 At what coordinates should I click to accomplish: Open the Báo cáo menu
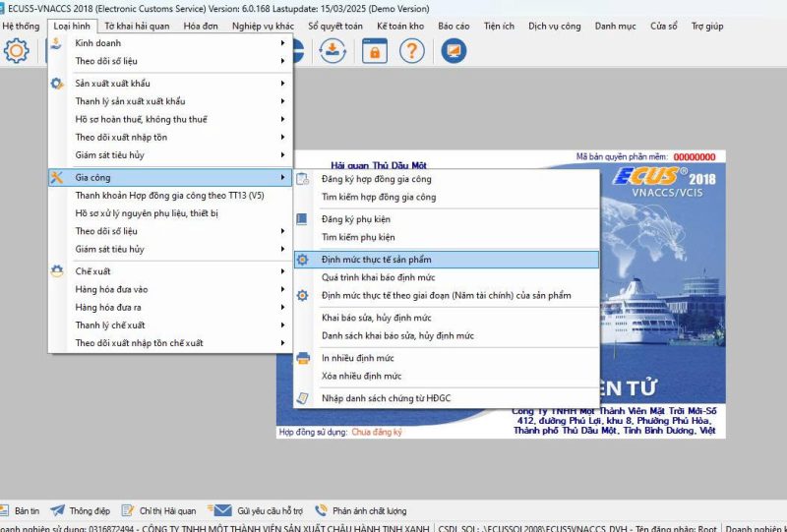click(x=454, y=27)
